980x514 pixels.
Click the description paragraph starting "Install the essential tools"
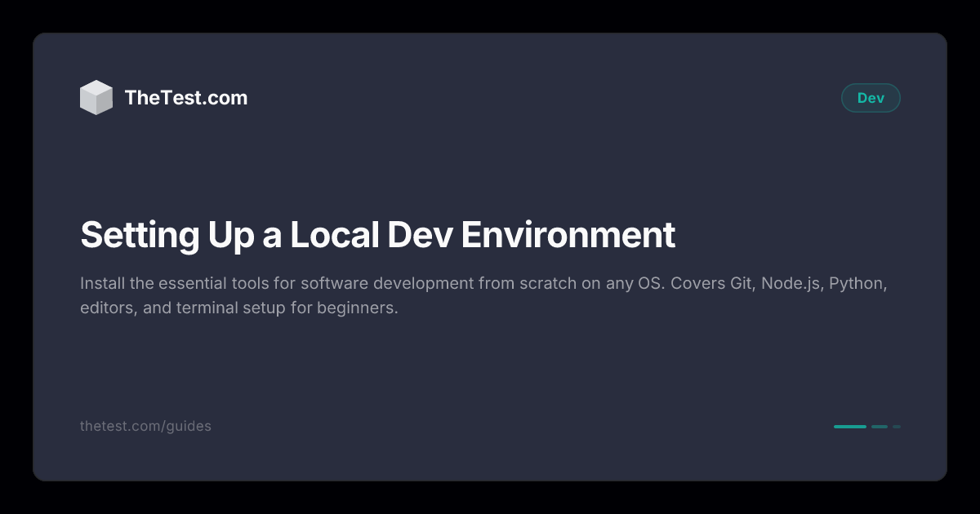[x=483, y=296]
